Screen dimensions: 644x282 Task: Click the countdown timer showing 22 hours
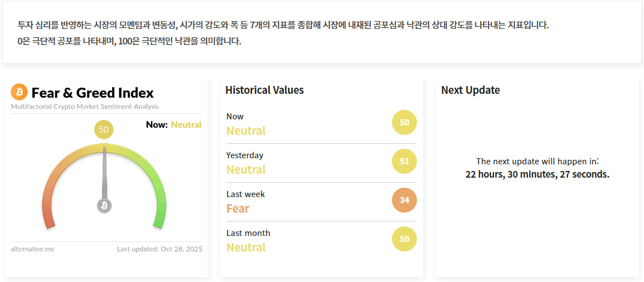[537, 174]
